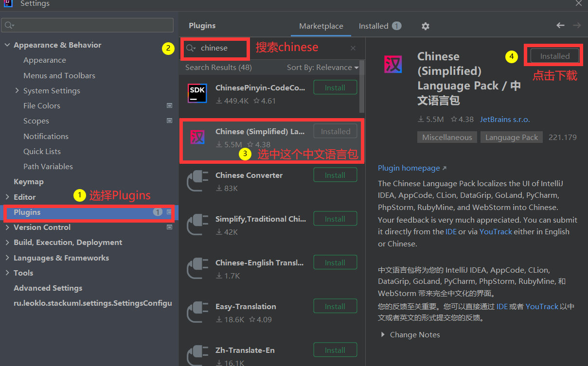The height and width of the screenshot is (366, 588).
Task: Install the Chinese Converter plugin
Action: coord(335,175)
